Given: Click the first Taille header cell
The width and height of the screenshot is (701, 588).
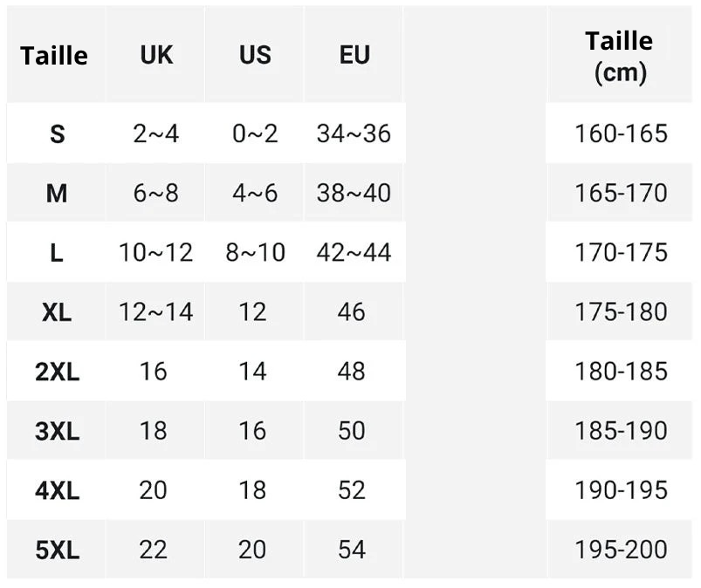Looking at the screenshot, I should [x=54, y=55].
